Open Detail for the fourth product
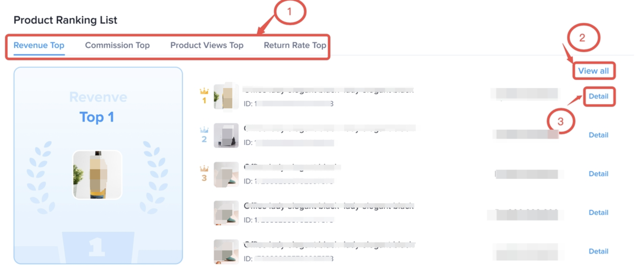 coord(599,213)
